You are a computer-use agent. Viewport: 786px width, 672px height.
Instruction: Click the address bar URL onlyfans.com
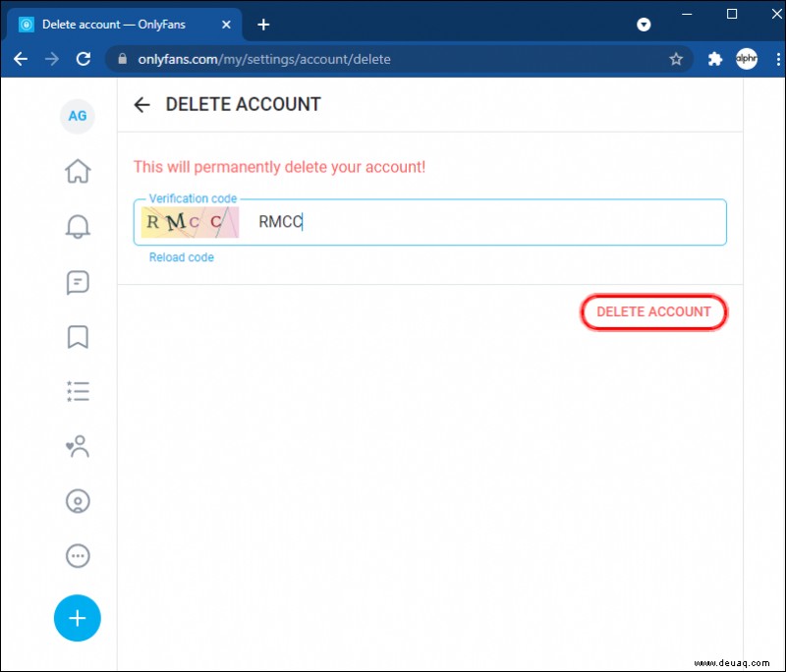tap(264, 59)
